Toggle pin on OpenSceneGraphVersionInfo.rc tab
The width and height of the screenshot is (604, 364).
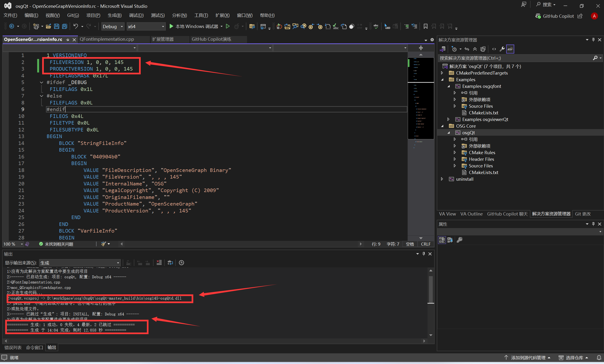68,40
